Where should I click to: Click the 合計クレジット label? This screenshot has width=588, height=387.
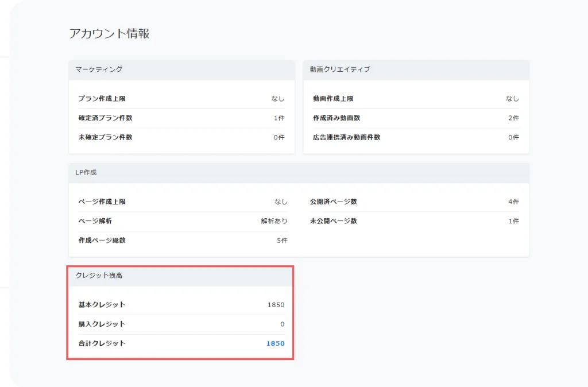(x=102, y=343)
